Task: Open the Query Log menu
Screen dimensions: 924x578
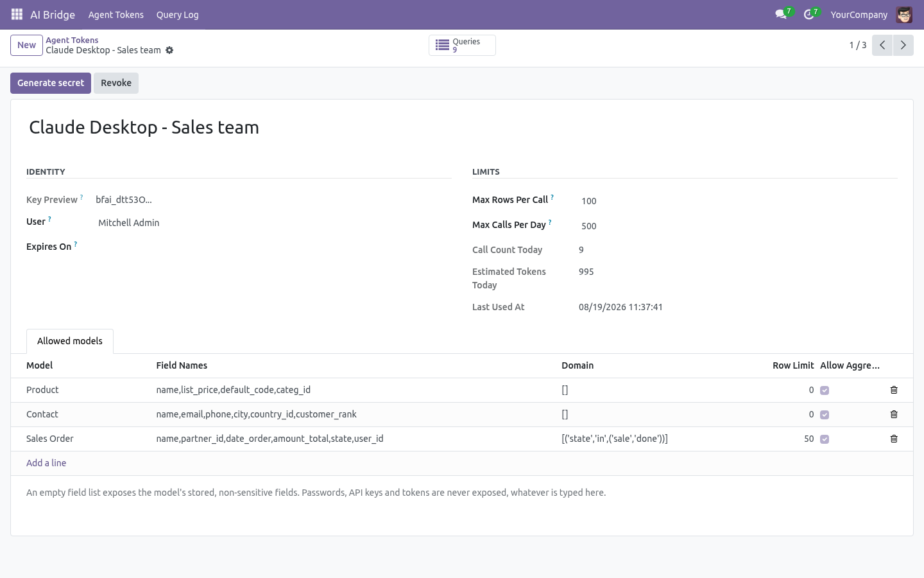Action: (x=177, y=14)
